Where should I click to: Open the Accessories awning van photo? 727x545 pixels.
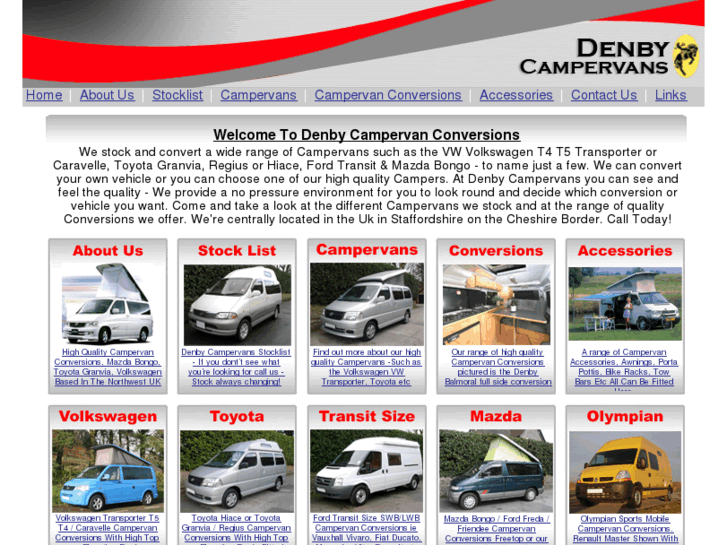tap(625, 304)
